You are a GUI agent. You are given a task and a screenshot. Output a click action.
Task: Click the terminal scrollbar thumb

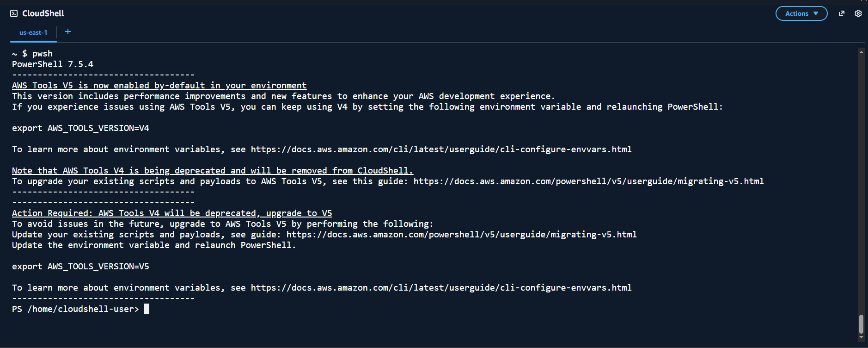pos(861,324)
